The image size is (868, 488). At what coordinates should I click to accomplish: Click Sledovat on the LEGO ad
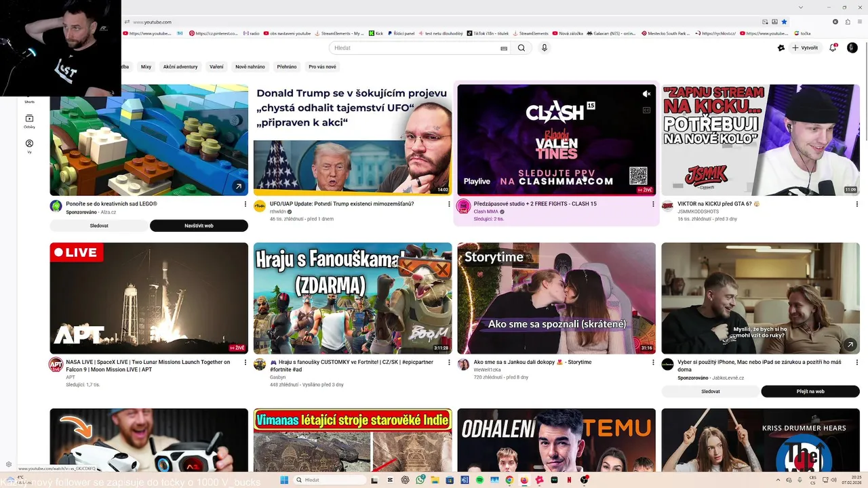coord(99,226)
